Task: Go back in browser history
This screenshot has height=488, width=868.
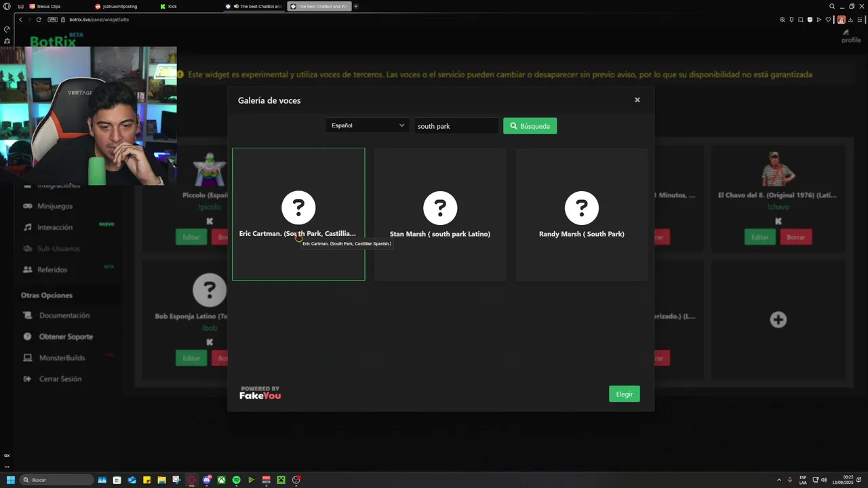Action: 20,20
